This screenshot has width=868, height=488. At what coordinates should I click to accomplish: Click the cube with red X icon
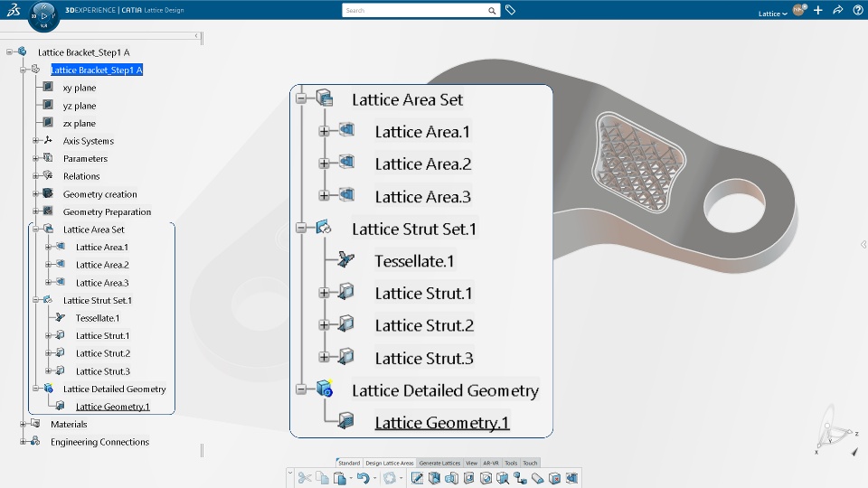point(554,478)
